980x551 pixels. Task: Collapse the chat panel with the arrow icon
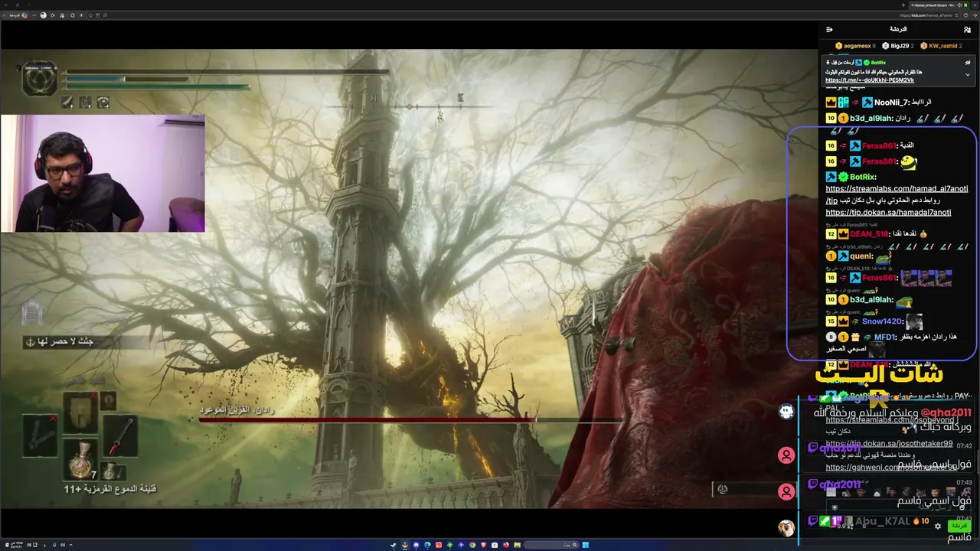pos(829,30)
